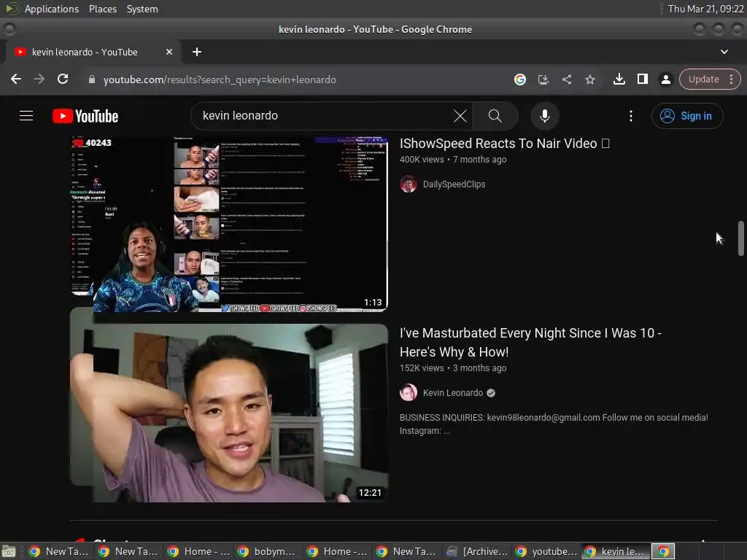Screen dimensions: 747x560
Task: Share this page icon
Action: [566, 79]
